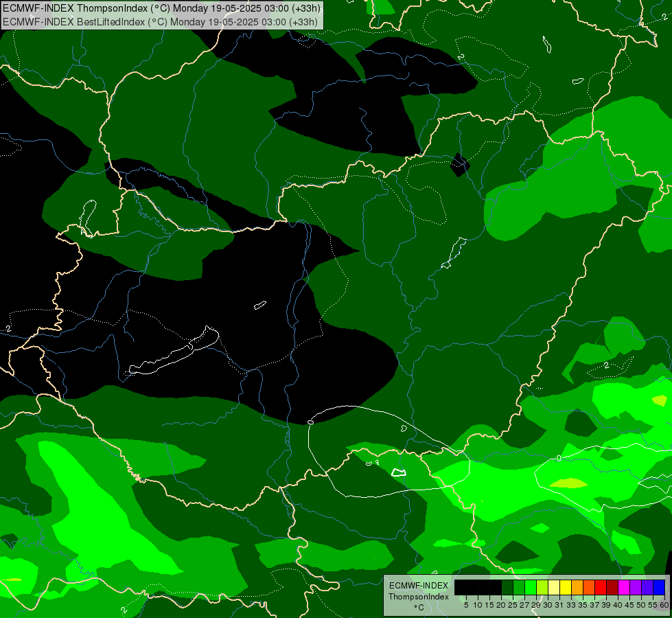Select the pure yellow legend swatch
The width and height of the screenshot is (672, 618).
[x=566, y=587]
